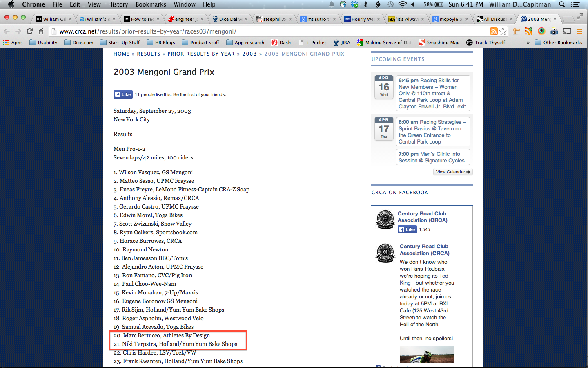Bookmark this page with the star icon
Screen dimensions: 588x368
(503, 31)
